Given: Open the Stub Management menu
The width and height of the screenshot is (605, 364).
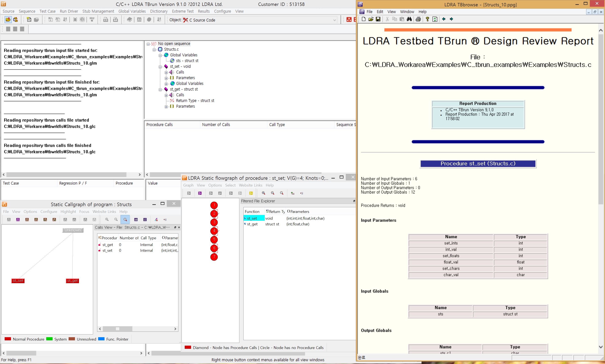Looking at the screenshot, I should coord(98,11).
